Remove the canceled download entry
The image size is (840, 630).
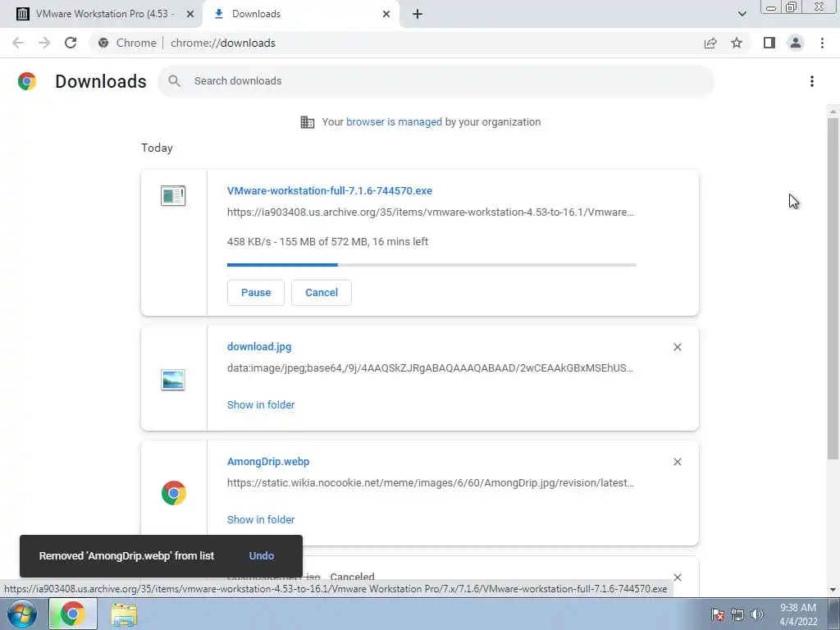(677, 577)
